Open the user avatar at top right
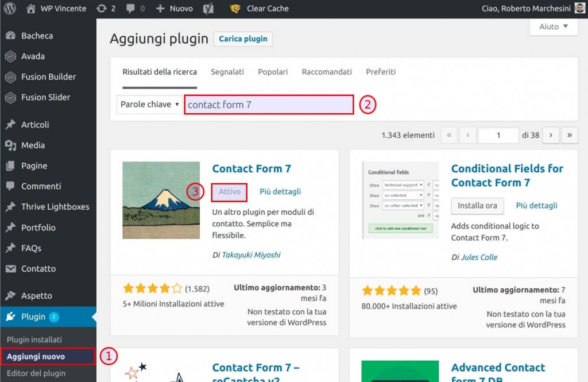 580,8
